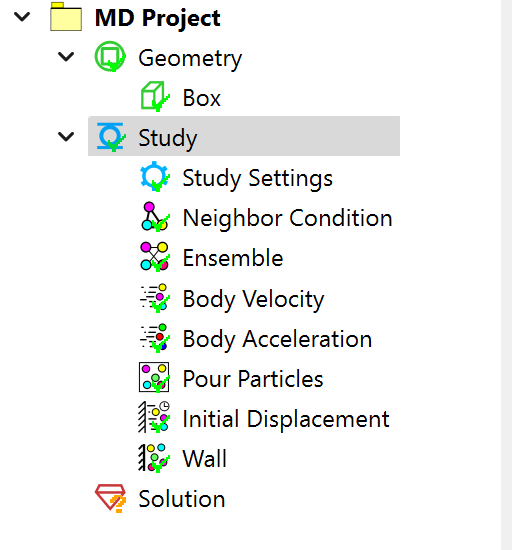Viewport: 512px width, 550px height.
Task: Click the Study Settings gear icon
Action: (155, 176)
